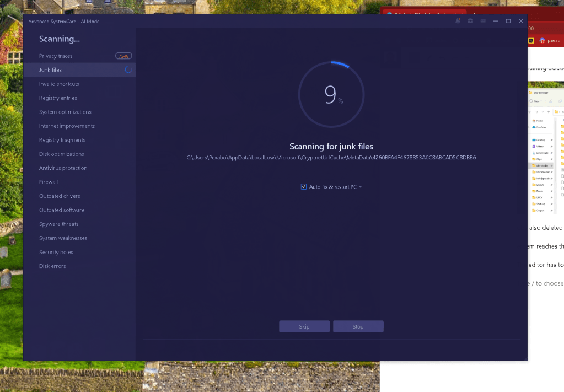Open the hamburger options menu in title bar

coord(483,21)
